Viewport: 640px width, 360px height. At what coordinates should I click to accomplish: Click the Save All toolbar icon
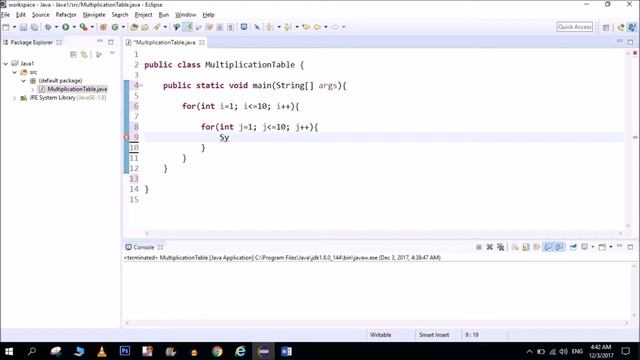coord(34,27)
